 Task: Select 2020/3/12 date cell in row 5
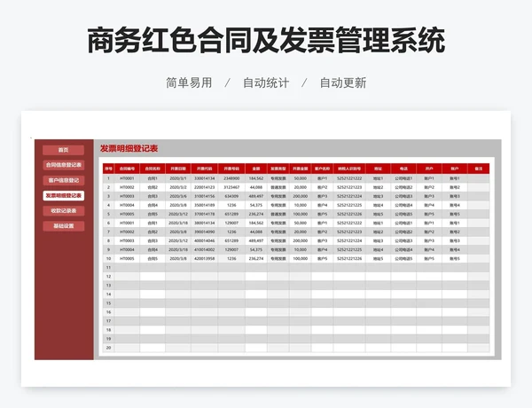(178, 214)
